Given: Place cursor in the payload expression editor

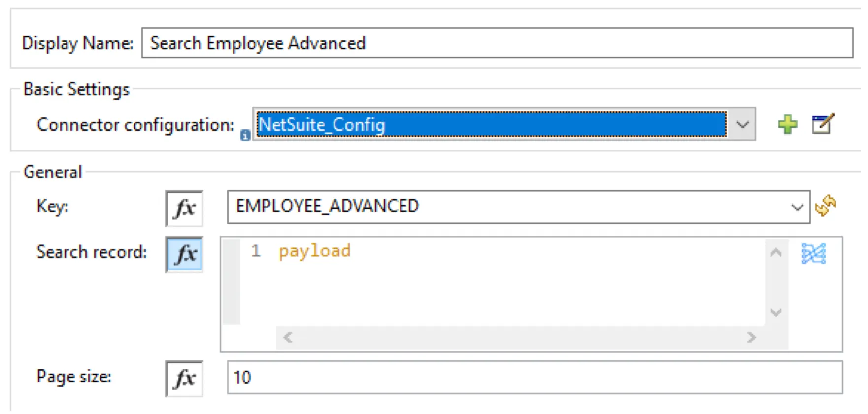Looking at the screenshot, I should 502,281.
